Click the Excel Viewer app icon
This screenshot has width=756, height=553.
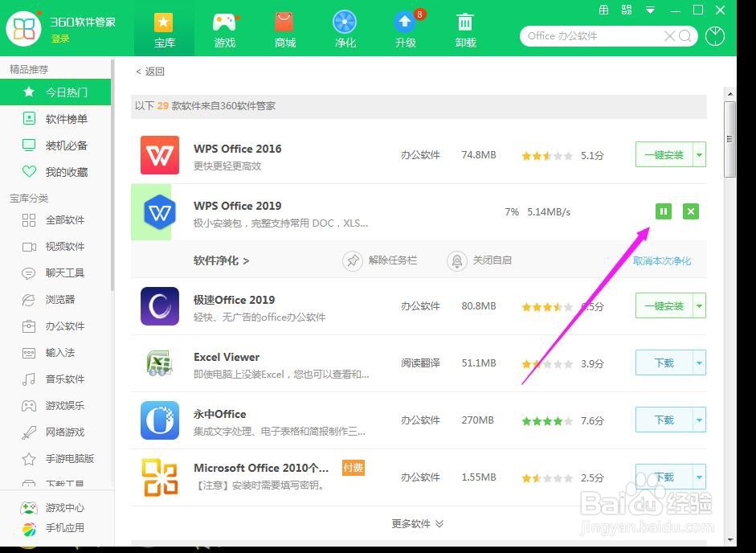159,363
